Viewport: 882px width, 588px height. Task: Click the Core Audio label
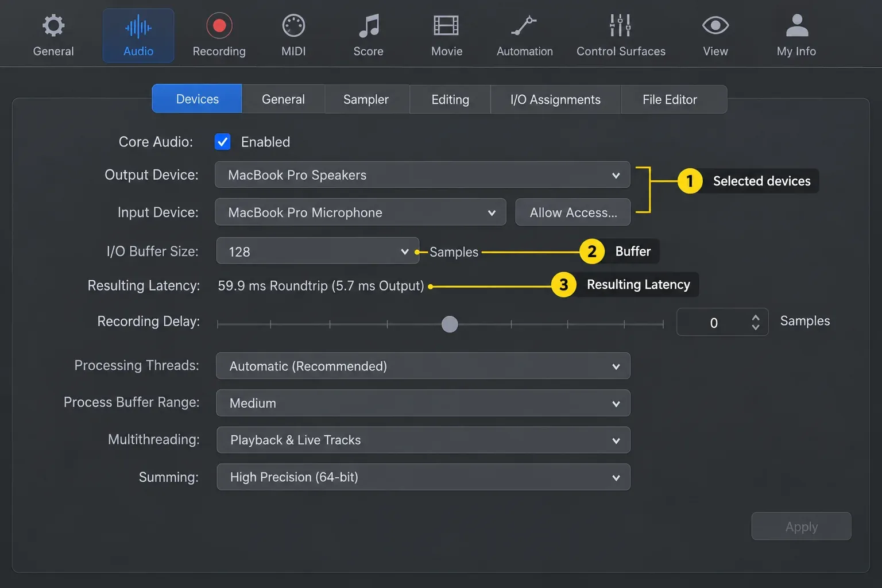pos(156,142)
